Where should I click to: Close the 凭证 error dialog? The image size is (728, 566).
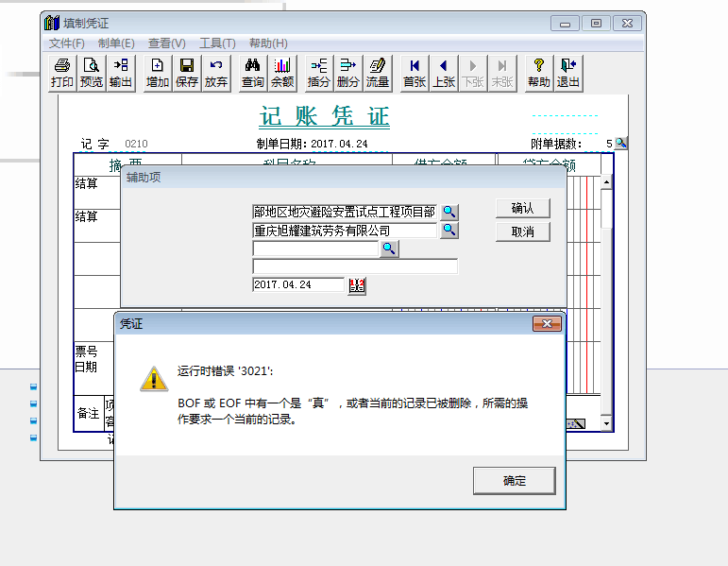[547, 324]
